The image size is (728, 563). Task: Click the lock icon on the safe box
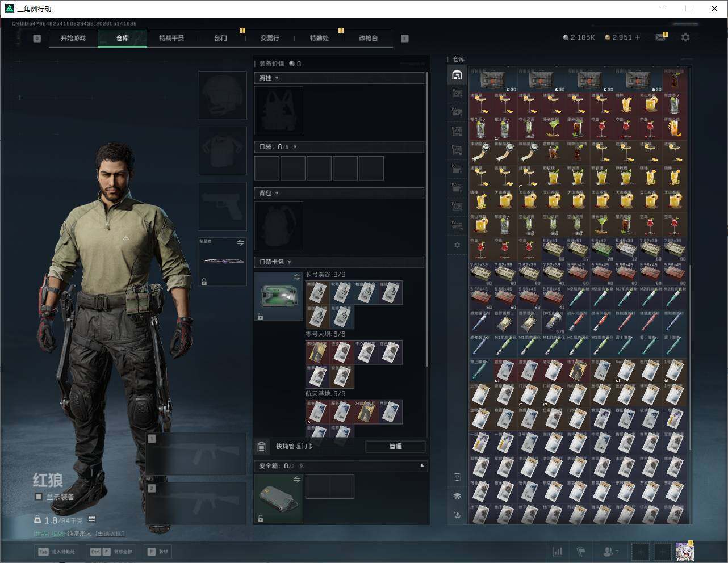(260, 519)
